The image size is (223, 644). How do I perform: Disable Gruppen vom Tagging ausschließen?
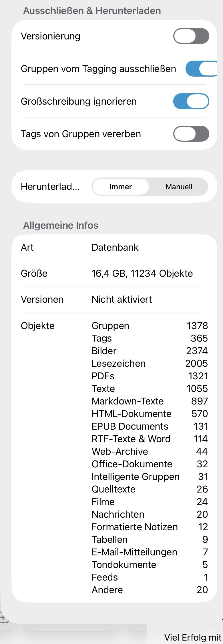(201, 69)
